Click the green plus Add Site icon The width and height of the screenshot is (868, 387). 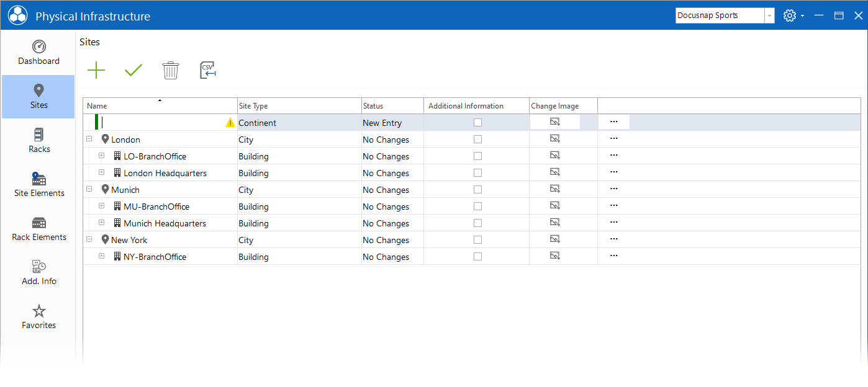pyautogui.click(x=96, y=70)
